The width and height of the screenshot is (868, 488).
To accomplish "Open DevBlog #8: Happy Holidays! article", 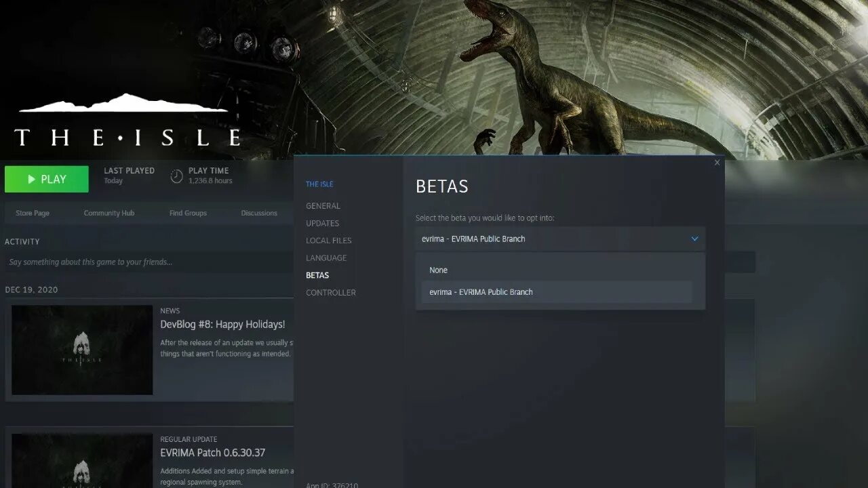I will pyautogui.click(x=222, y=325).
